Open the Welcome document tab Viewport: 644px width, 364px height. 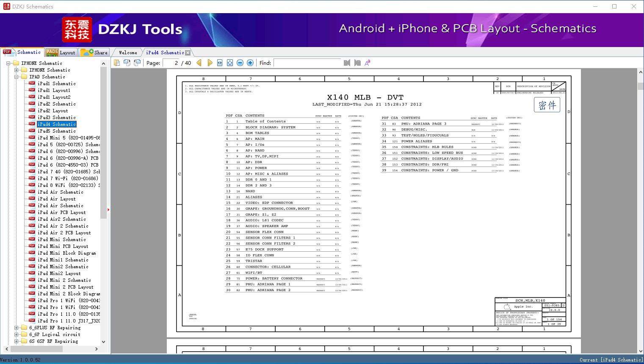pyautogui.click(x=128, y=53)
